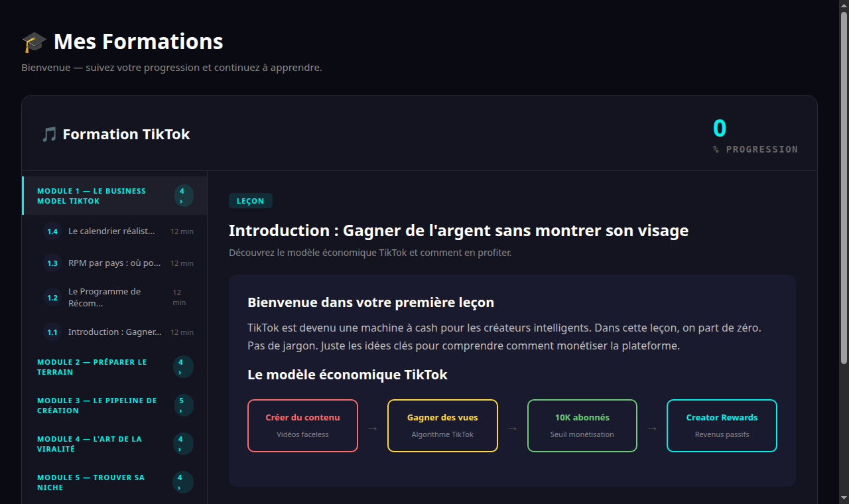Click the 1.2 lesson number badge
This screenshot has height=504, width=849.
[52, 298]
